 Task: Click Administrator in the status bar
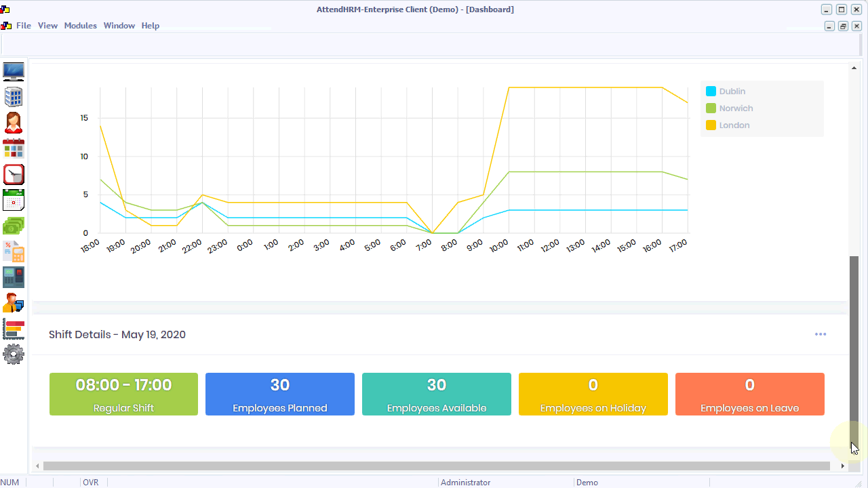pyautogui.click(x=465, y=483)
